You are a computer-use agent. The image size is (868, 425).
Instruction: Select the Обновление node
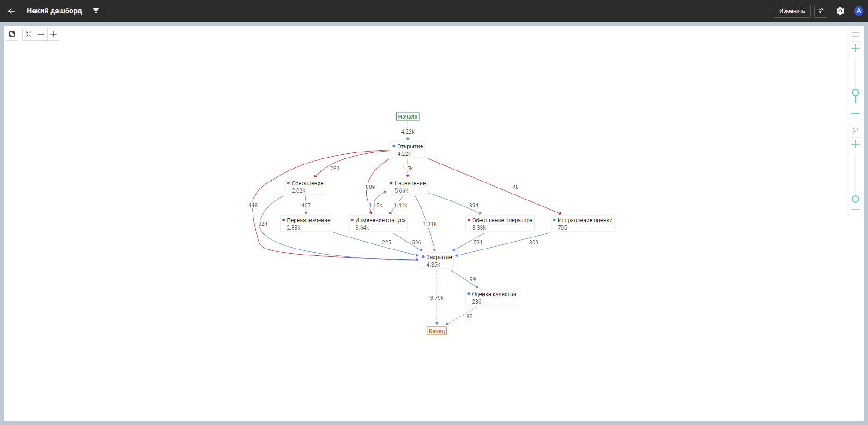[x=305, y=187]
